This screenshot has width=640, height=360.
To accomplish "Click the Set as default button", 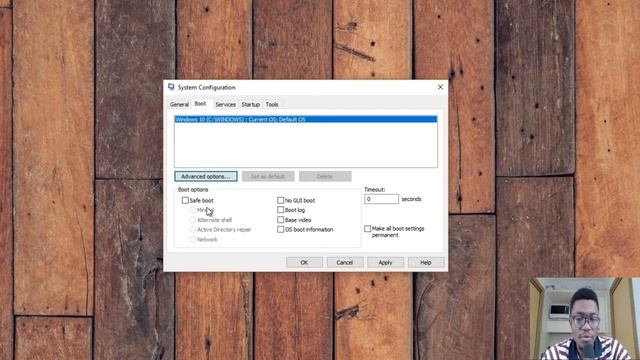I will (x=268, y=176).
